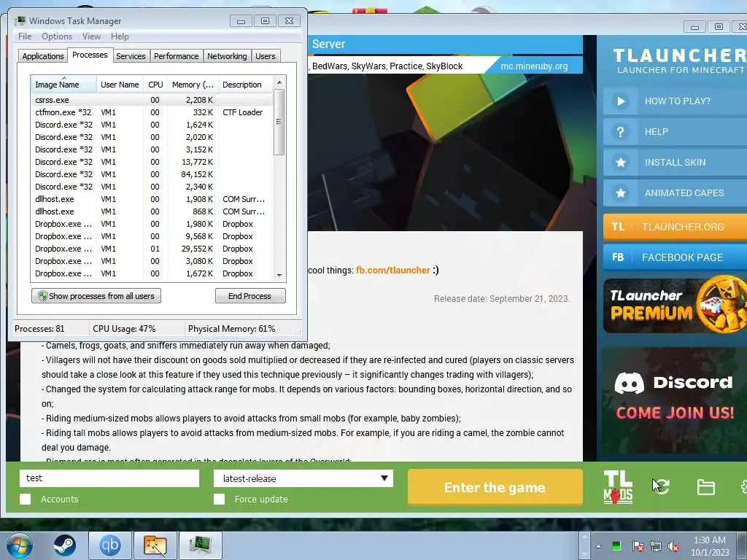747x560 pixels.
Task: Open Action Center flag tray icon
Action: coord(638,546)
